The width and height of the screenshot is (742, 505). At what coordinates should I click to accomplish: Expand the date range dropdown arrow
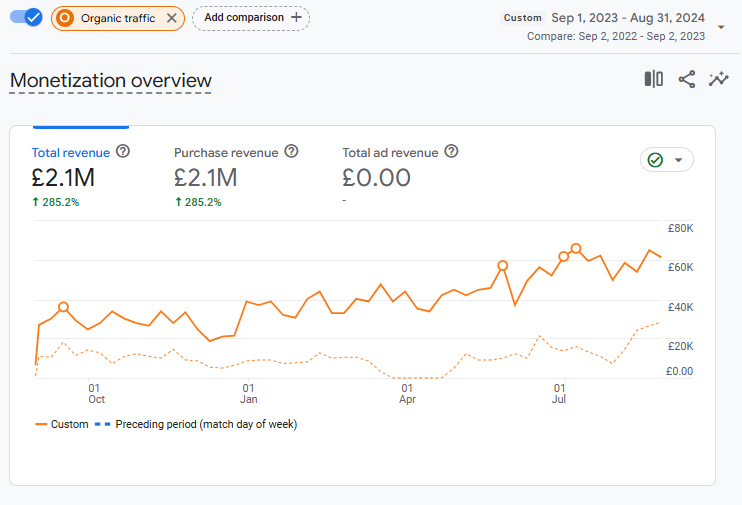click(721, 27)
